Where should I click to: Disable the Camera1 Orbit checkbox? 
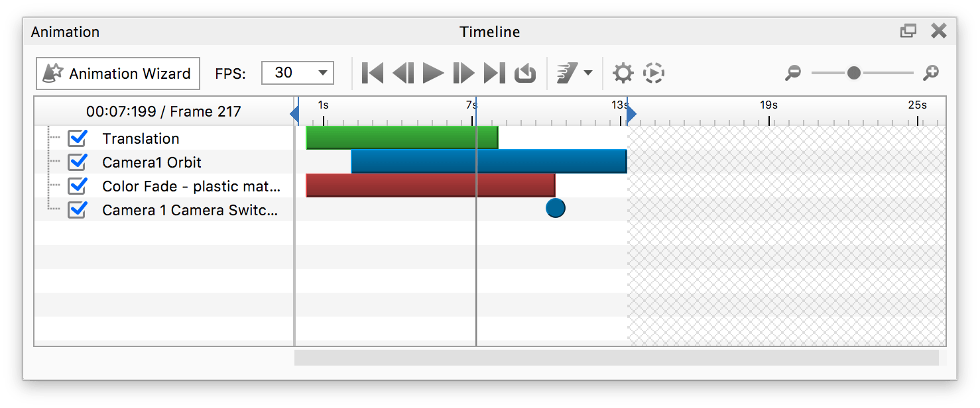pyautogui.click(x=78, y=162)
